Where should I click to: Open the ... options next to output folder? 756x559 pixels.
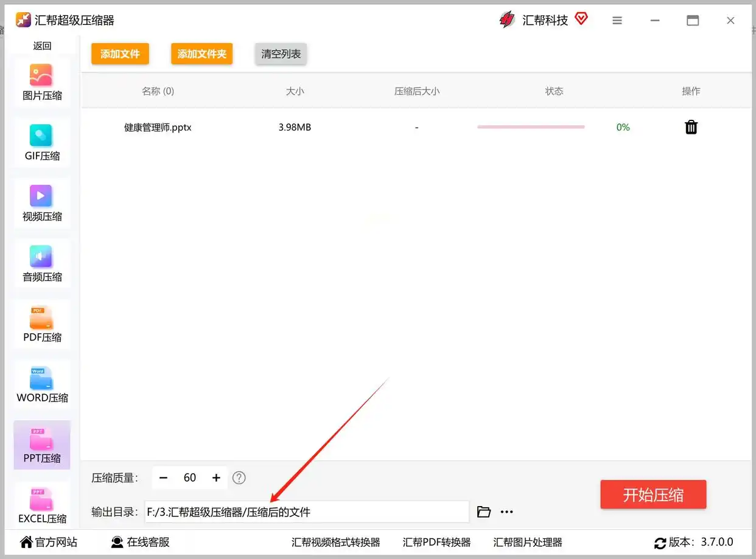(507, 512)
